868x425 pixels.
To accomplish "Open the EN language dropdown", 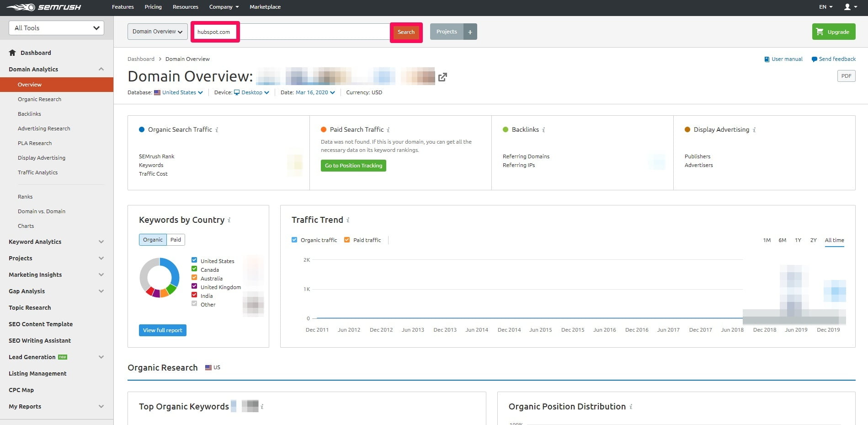I will (x=826, y=7).
